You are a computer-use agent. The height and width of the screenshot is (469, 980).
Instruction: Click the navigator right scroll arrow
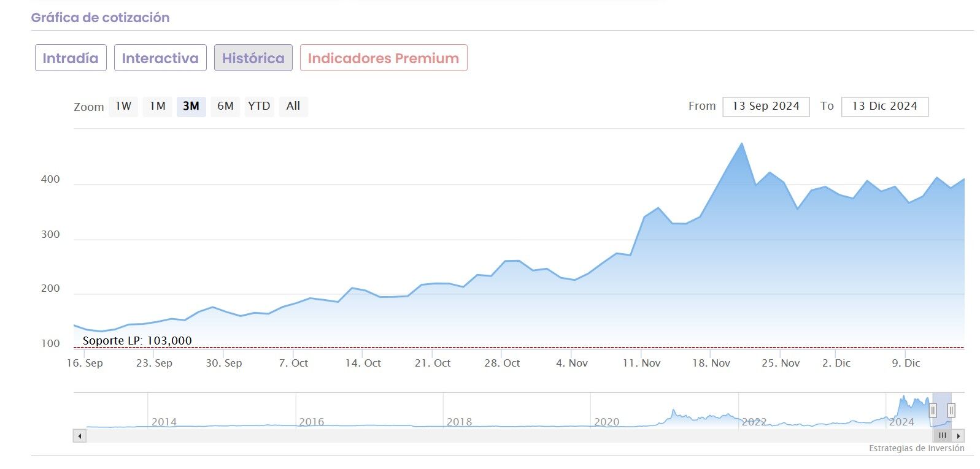(959, 436)
